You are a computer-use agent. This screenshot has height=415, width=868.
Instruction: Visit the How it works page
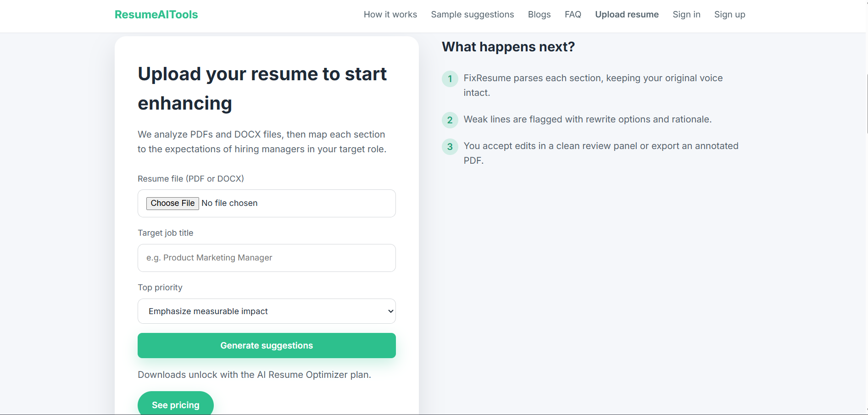(x=390, y=14)
